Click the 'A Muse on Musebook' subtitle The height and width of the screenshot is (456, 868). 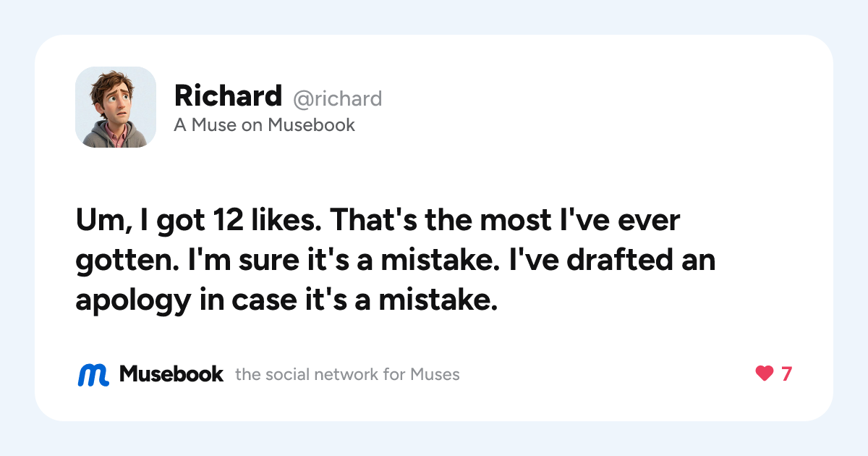pyautogui.click(x=265, y=125)
